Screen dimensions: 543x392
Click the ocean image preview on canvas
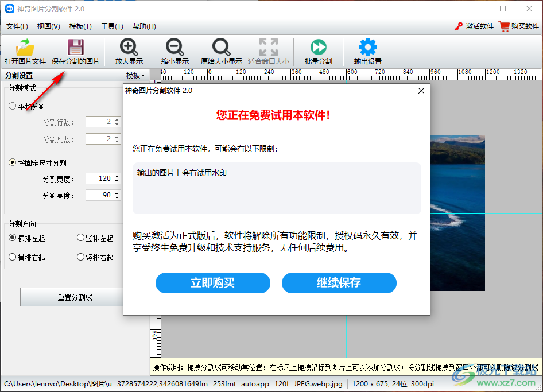click(457, 213)
